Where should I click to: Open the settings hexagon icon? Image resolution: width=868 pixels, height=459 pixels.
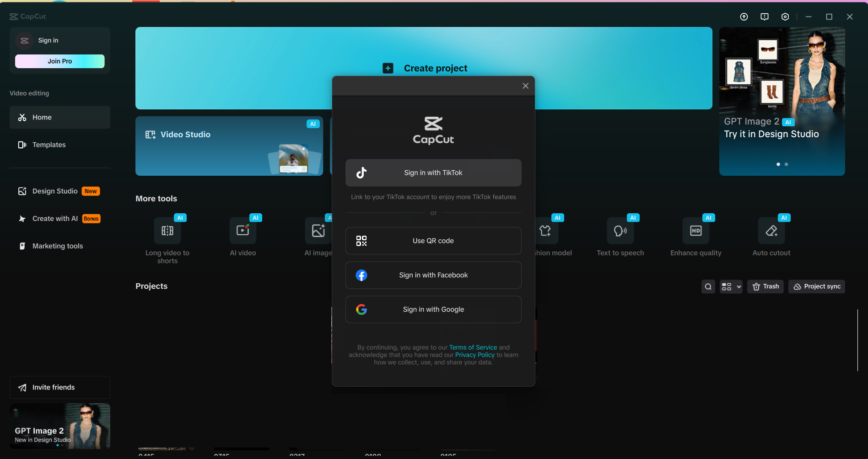(785, 17)
